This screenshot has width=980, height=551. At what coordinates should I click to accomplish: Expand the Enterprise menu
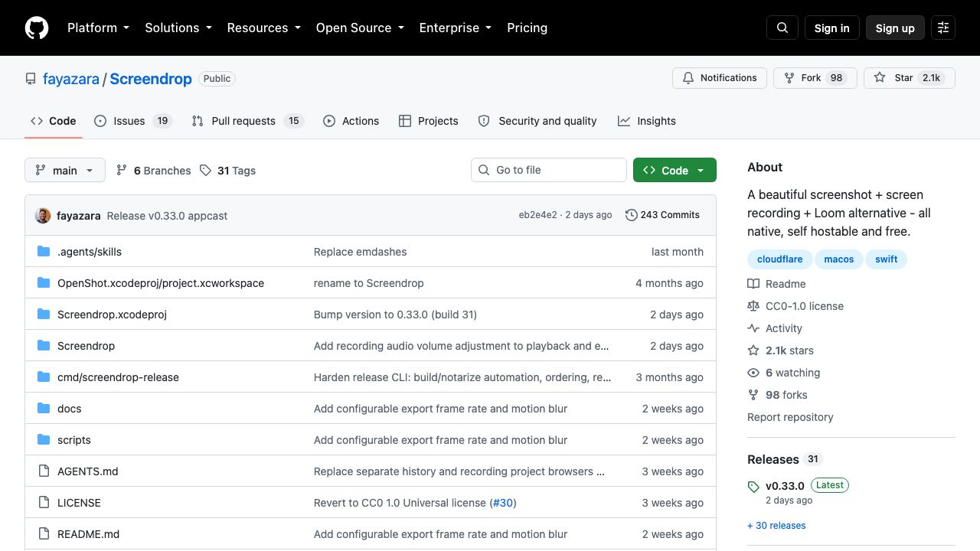[455, 28]
